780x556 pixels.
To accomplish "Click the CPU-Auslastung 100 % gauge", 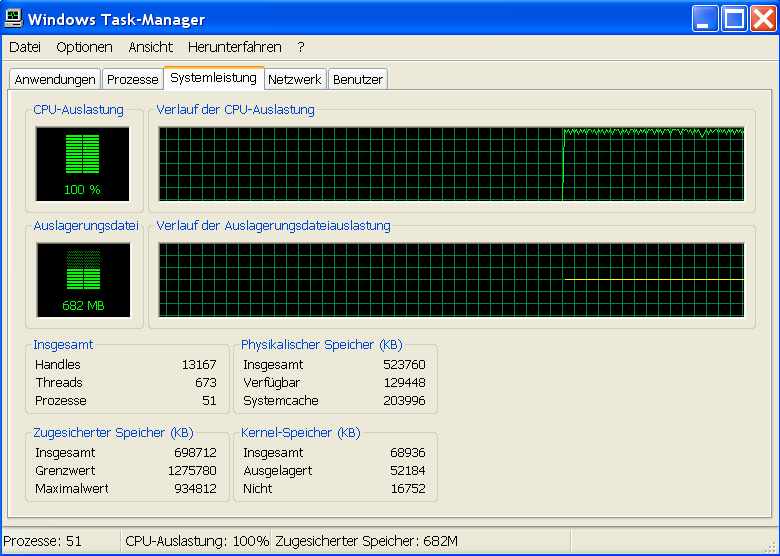I will pos(83,164).
